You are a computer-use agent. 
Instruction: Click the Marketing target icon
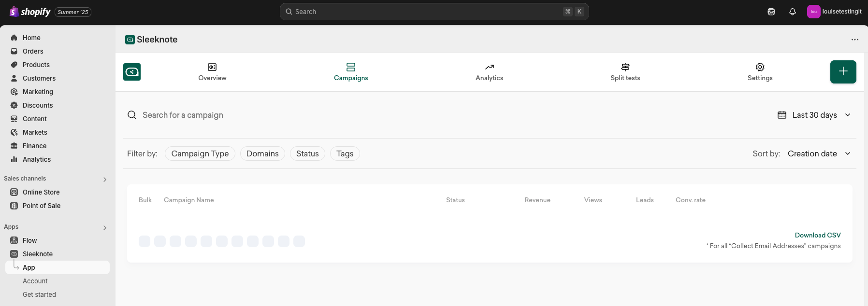tap(14, 92)
